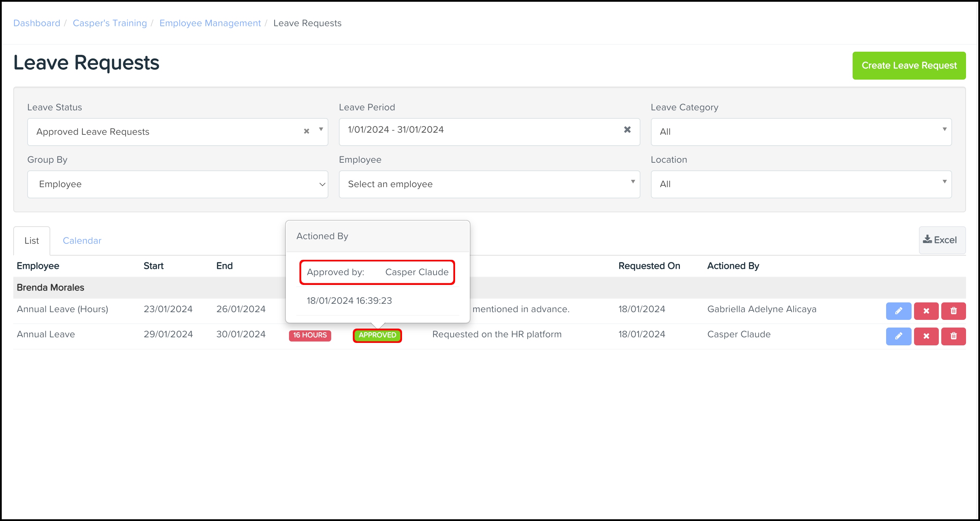This screenshot has height=521, width=980.
Task: Click the green APPROVED status badge
Action: click(x=377, y=335)
